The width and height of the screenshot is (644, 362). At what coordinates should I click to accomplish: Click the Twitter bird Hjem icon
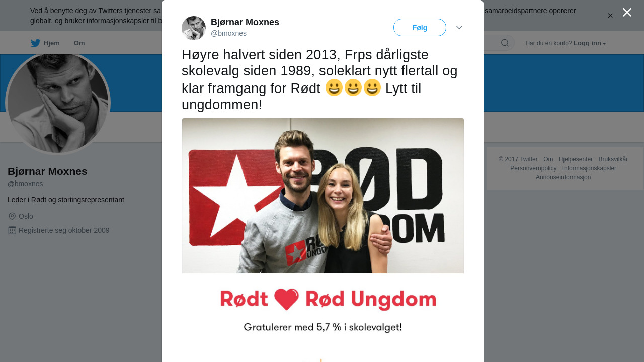point(35,43)
